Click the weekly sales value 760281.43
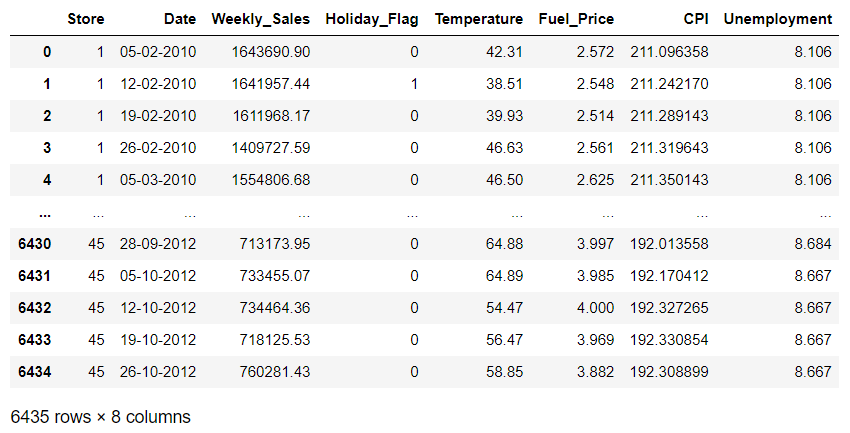The image size is (850, 433). [x=275, y=372]
